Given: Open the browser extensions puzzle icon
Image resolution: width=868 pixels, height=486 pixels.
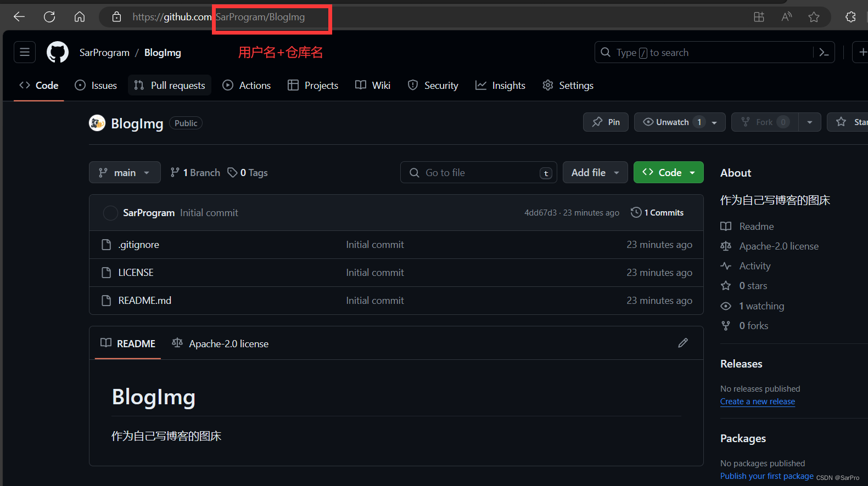Looking at the screenshot, I should pyautogui.click(x=850, y=17).
